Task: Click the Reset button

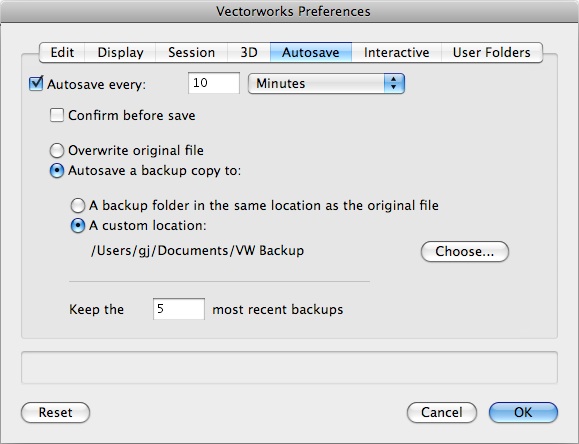Action: [55, 412]
